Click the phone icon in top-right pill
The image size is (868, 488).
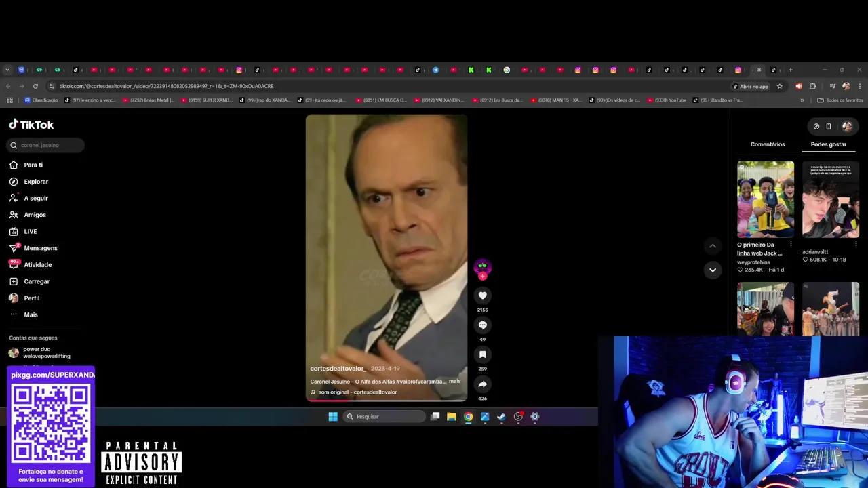click(x=829, y=126)
